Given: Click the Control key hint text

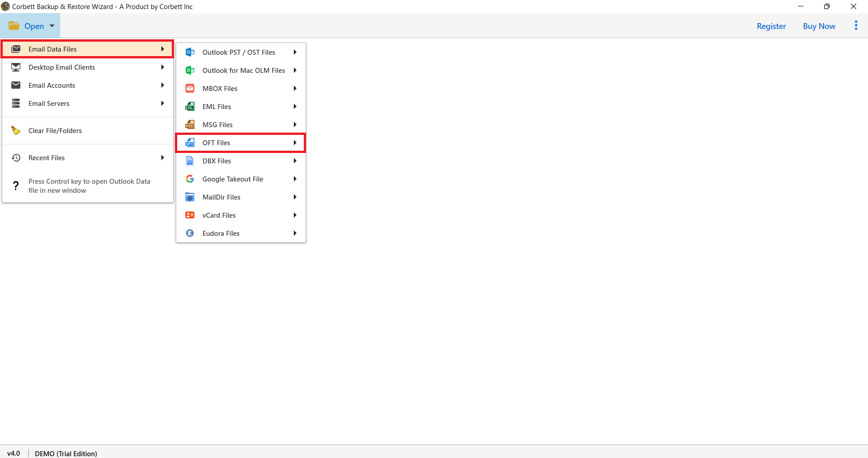Looking at the screenshot, I should (89, 186).
